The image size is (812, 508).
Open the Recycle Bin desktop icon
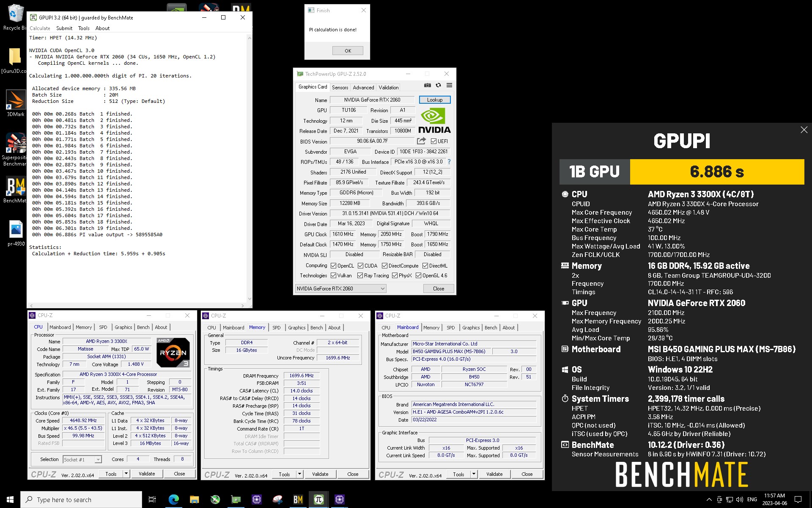point(15,18)
